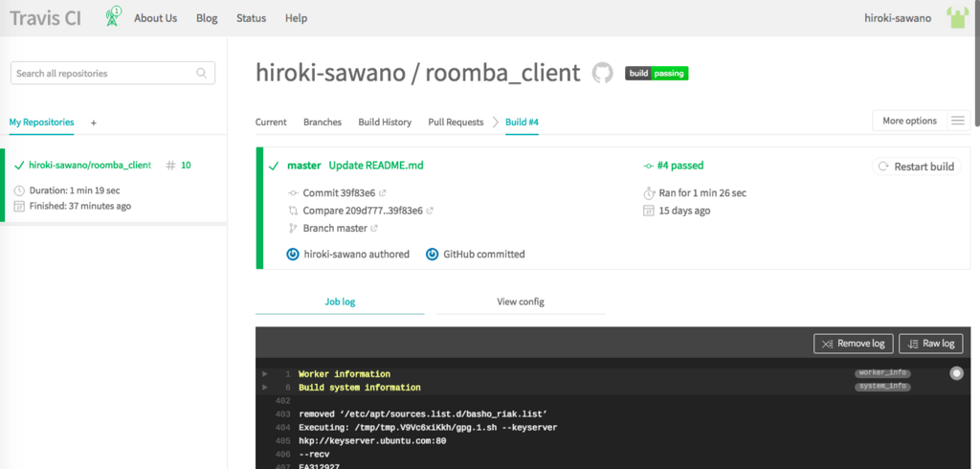The image size is (980, 469).
Task: Toggle the log follow circle button
Action: pos(956,373)
